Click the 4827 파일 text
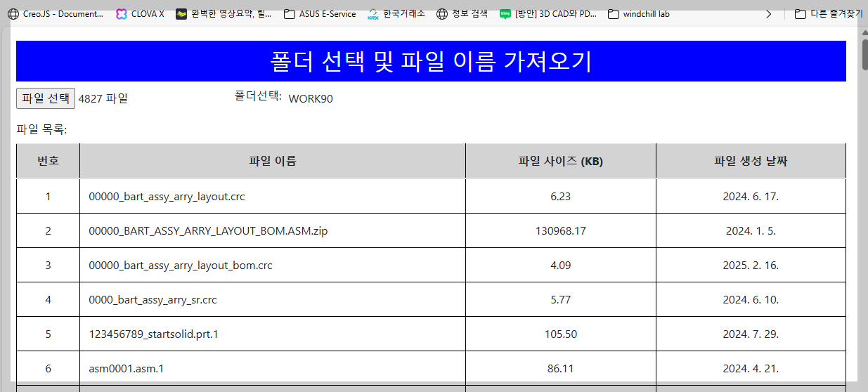The image size is (868, 392). (103, 99)
